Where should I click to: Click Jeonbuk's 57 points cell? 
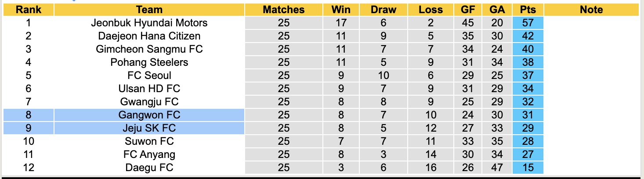point(528,23)
